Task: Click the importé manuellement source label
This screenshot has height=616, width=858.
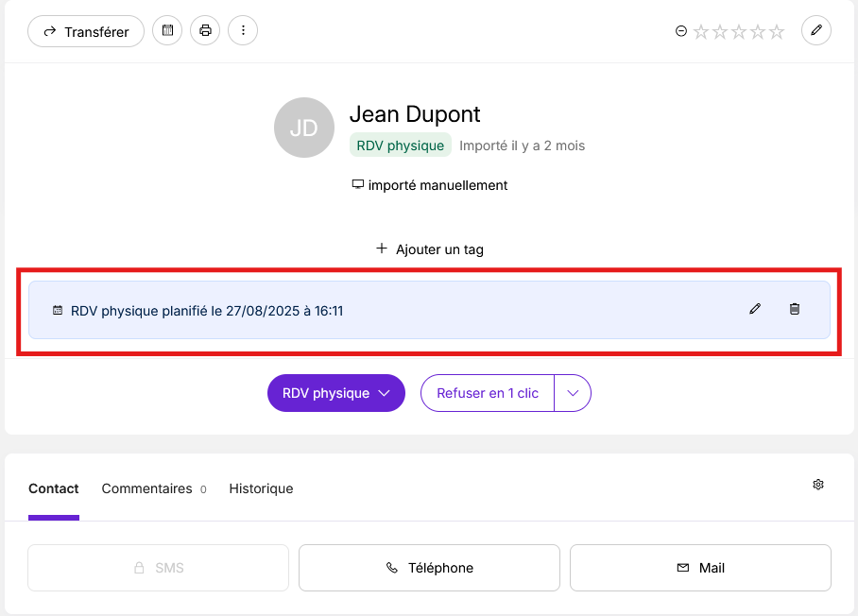Action: (430, 185)
